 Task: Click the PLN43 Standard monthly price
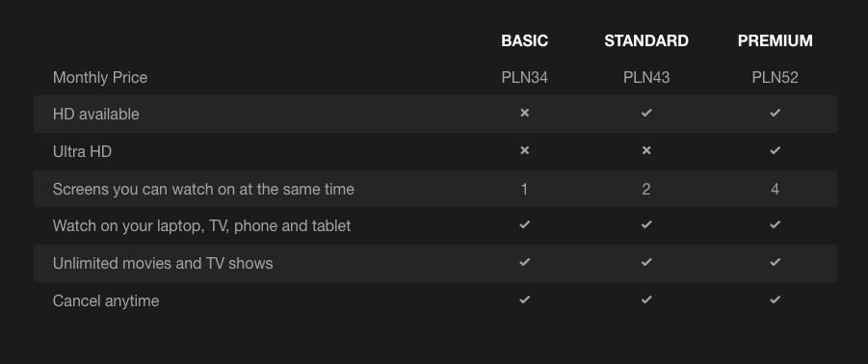pyautogui.click(x=646, y=77)
